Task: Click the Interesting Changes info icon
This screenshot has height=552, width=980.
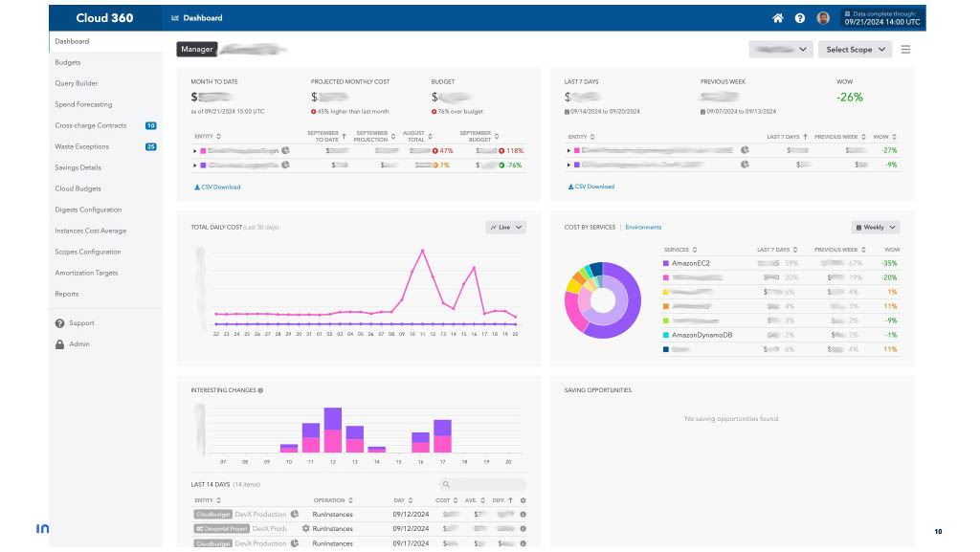Action: [260, 390]
